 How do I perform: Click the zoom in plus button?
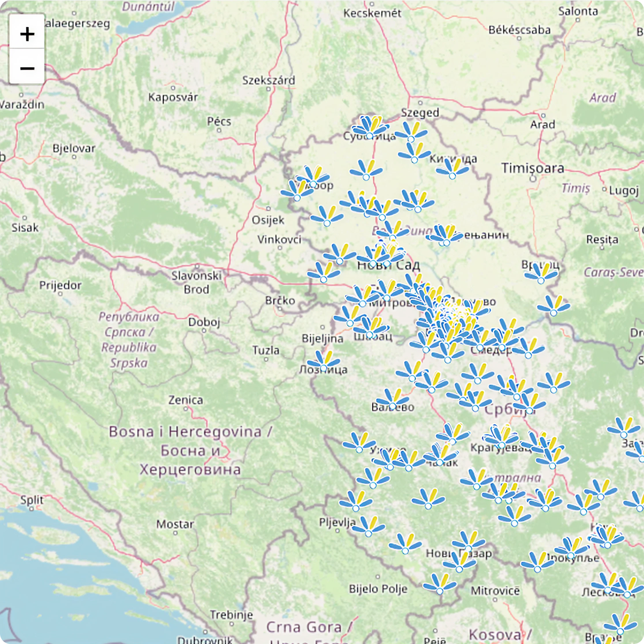27,34
